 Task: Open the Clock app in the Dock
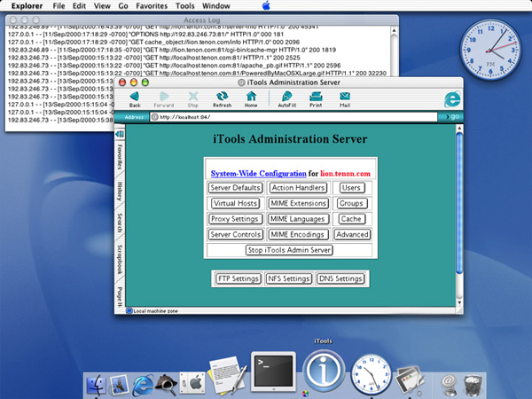coord(371,374)
